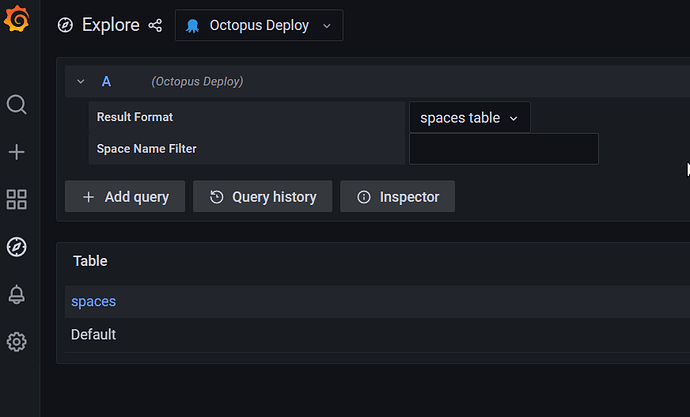Open the search icon in sidebar
The width and height of the screenshot is (690, 417).
pos(17,105)
